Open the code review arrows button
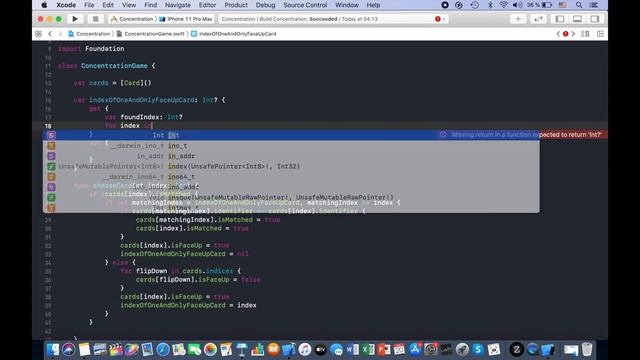 click(x=538, y=19)
